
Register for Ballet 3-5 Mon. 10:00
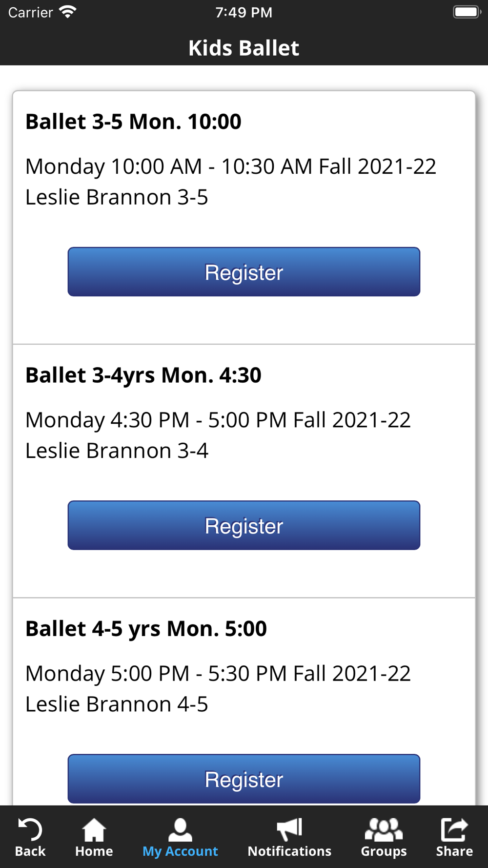tap(244, 272)
